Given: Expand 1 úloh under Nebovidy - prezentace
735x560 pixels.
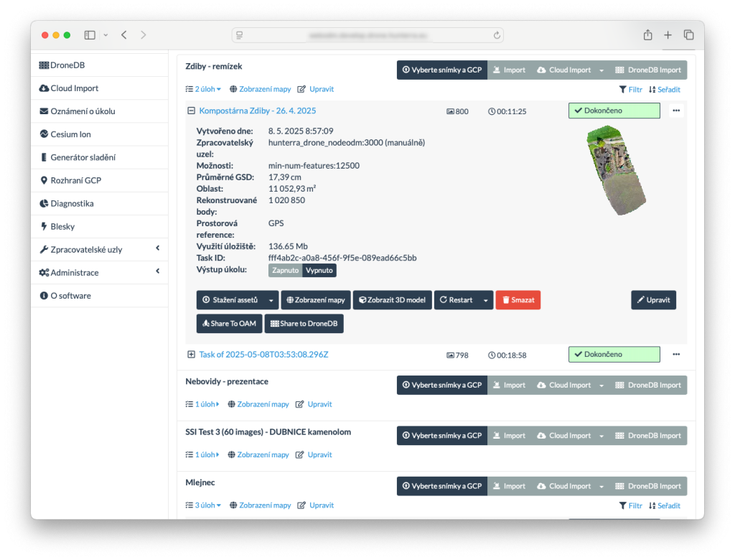Looking at the screenshot, I should [x=202, y=404].
